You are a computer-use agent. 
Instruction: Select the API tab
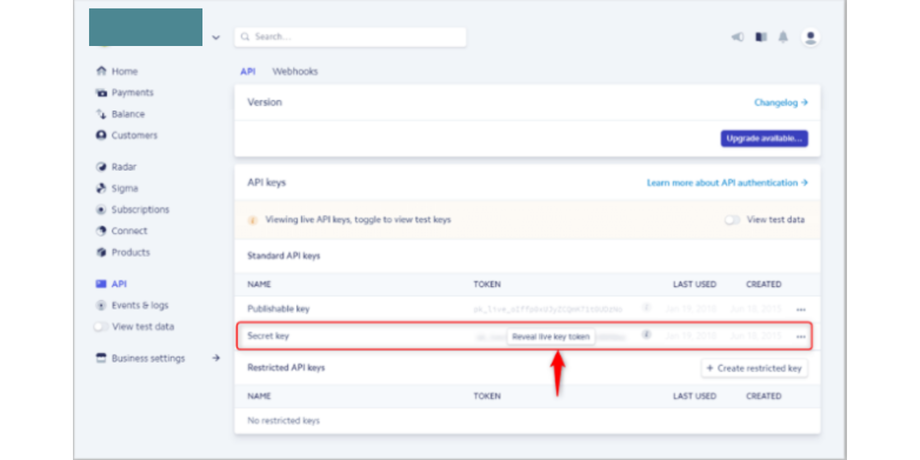tap(248, 72)
